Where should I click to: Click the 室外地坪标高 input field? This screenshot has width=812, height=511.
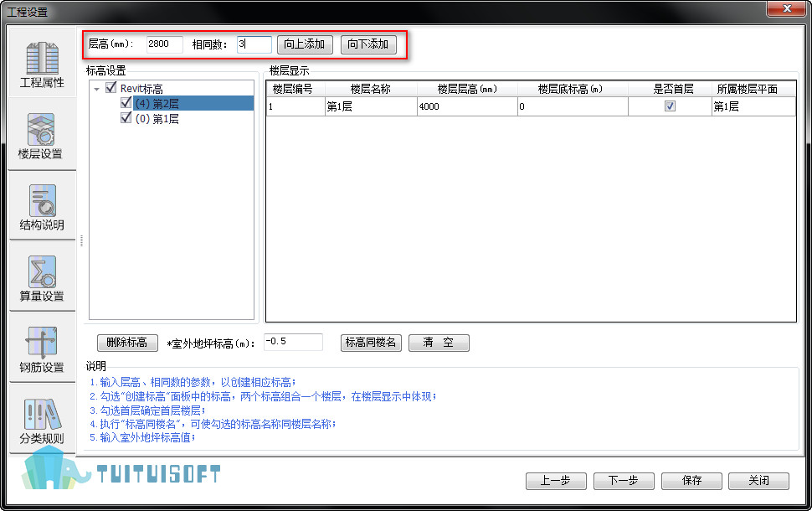pos(293,342)
